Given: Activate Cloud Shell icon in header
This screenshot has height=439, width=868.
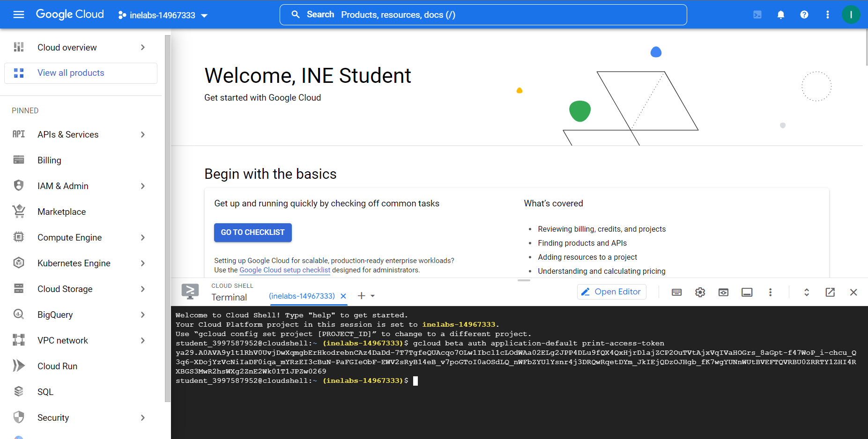Looking at the screenshot, I should [x=757, y=15].
